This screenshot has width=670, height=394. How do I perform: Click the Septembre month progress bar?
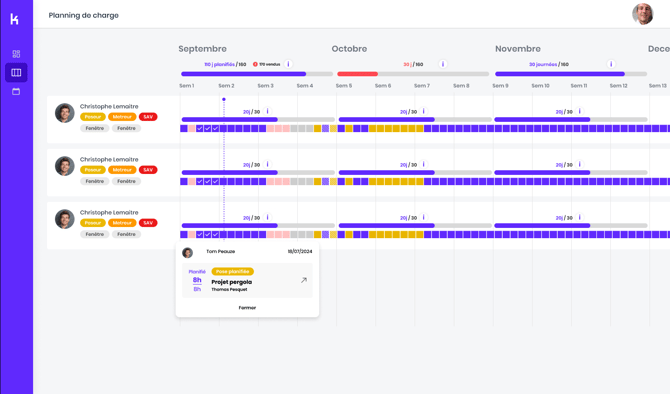point(257,74)
